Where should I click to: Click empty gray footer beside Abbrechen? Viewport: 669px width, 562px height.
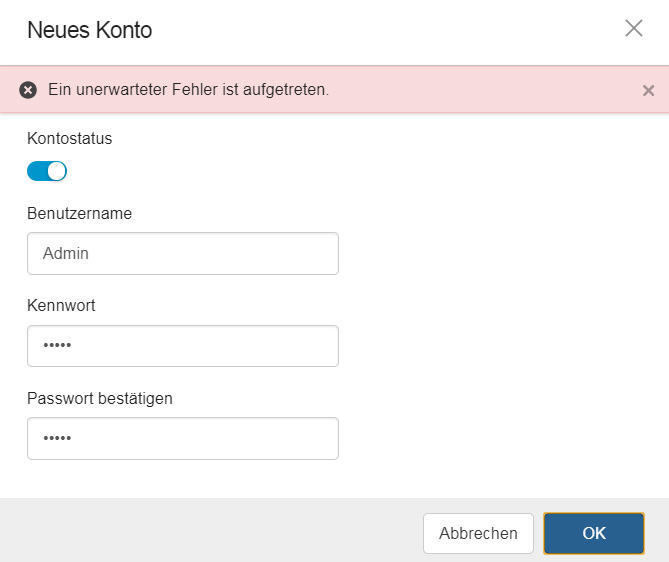(211, 530)
